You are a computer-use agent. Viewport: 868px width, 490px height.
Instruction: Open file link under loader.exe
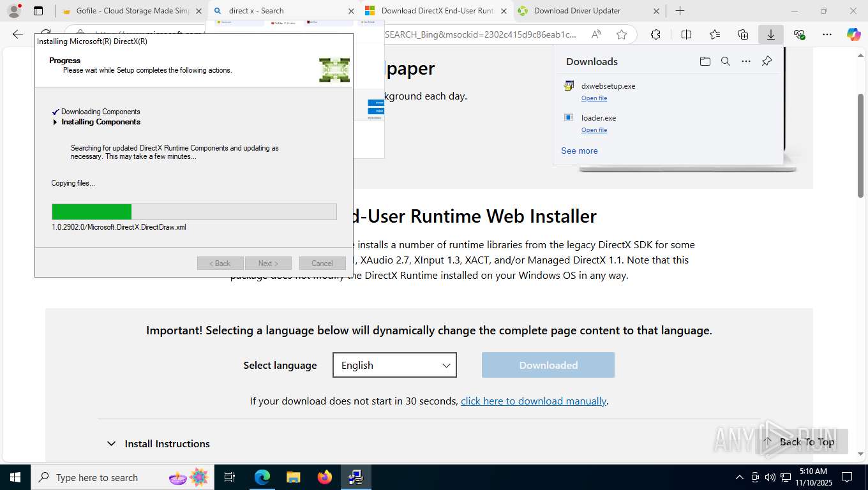point(594,130)
